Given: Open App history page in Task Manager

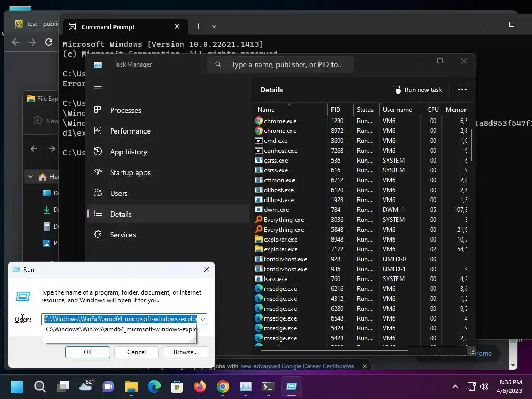Looking at the screenshot, I should tap(168, 152).
